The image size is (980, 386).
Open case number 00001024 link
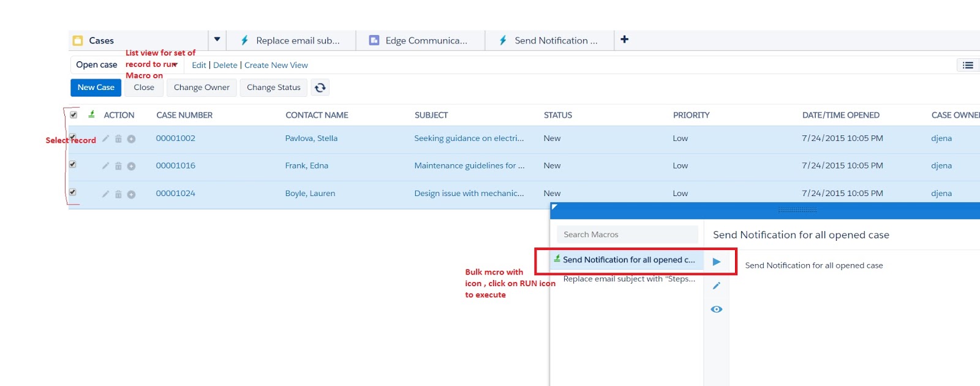[175, 194]
